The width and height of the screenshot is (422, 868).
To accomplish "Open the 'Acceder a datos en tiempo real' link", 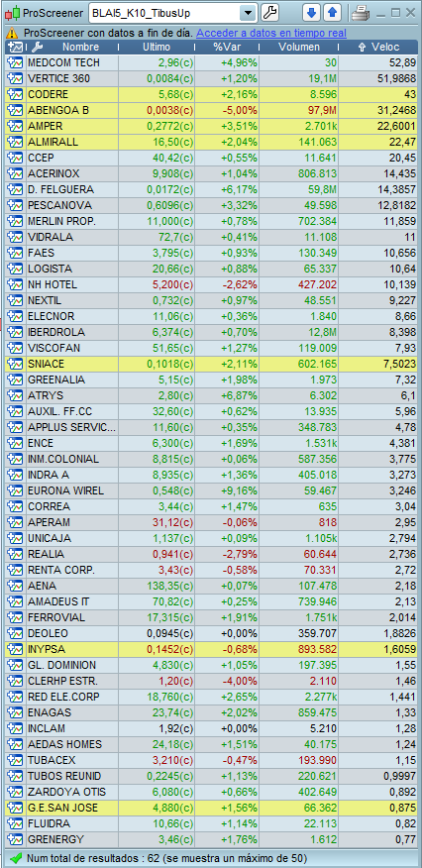I will tap(271, 34).
